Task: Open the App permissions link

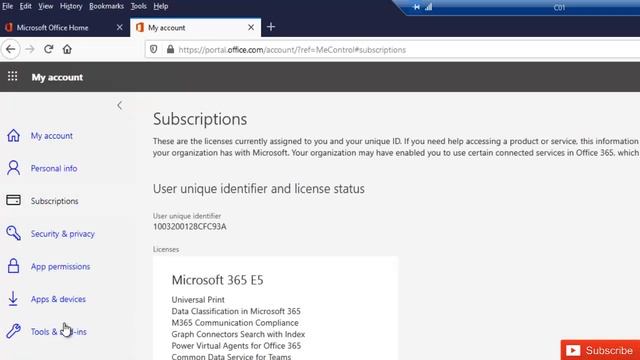Action: coord(60,266)
